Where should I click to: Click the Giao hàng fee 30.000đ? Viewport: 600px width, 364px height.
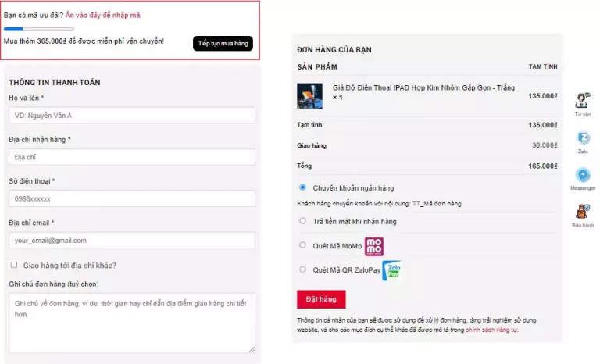(x=545, y=145)
